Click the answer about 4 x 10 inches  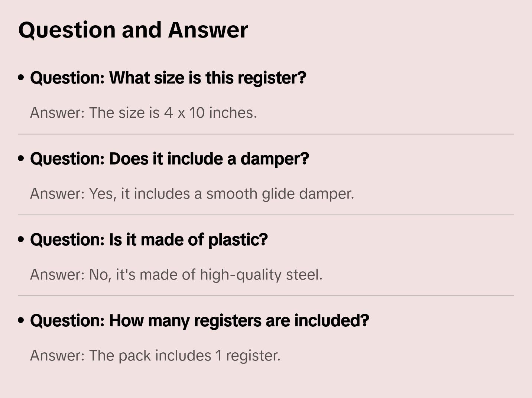pyautogui.click(x=143, y=113)
